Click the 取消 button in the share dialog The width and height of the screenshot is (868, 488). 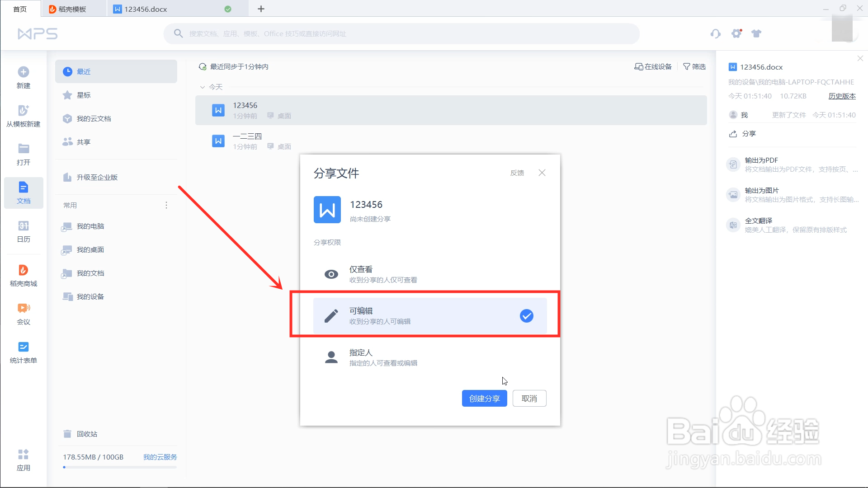pyautogui.click(x=529, y=399)
